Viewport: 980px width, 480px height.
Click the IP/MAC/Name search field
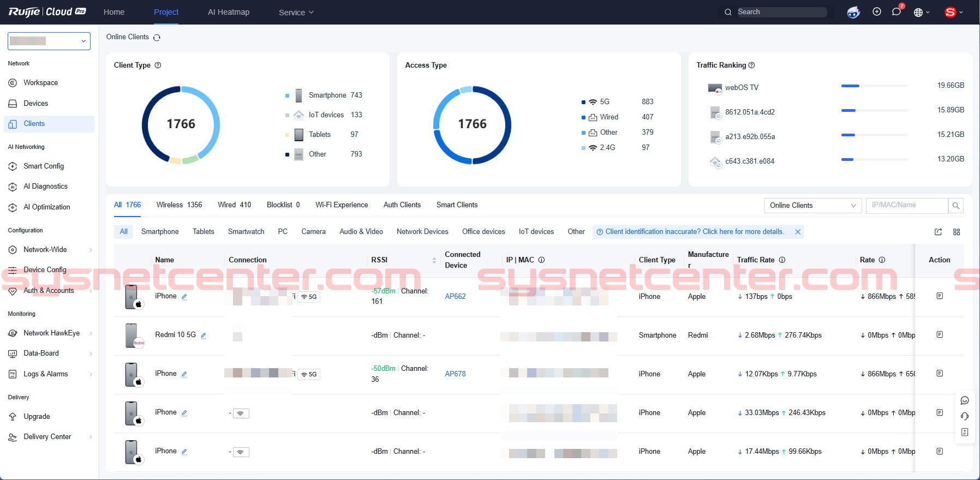pyautogui.click(x=906, y=206)
